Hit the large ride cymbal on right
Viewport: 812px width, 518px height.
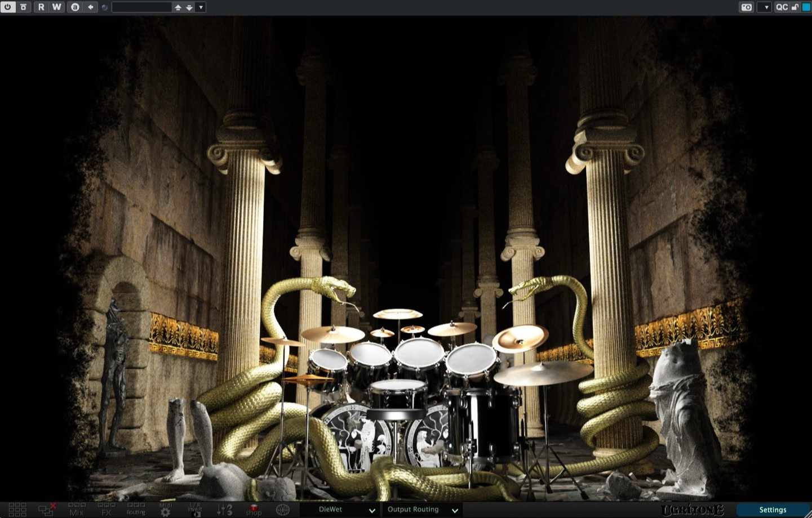543,373
